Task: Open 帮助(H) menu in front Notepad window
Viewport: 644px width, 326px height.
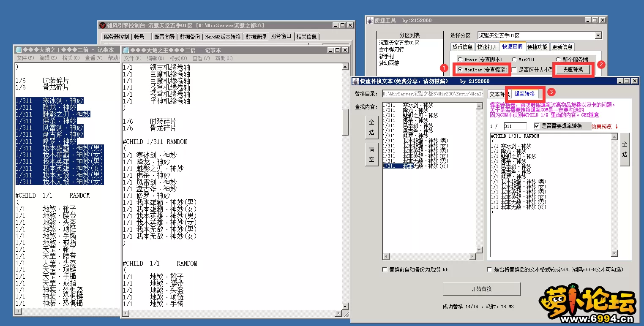Action: point(224,58)
